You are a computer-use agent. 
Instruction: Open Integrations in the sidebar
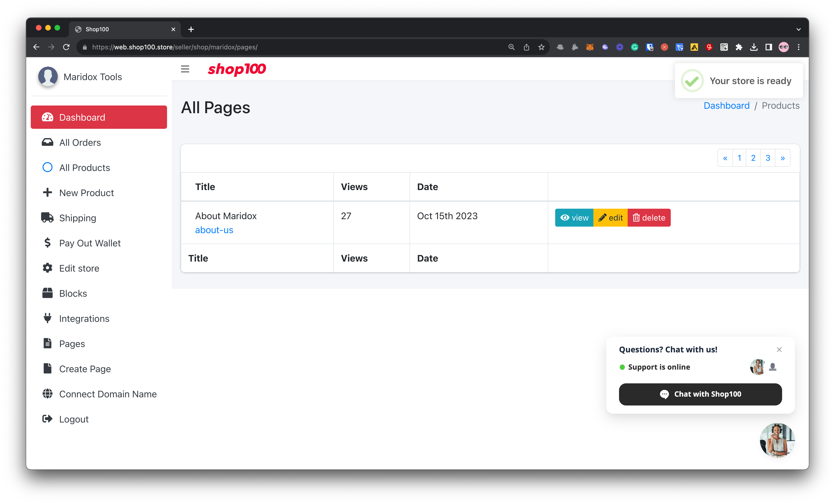pyautogui.click(x=99, y=318)
